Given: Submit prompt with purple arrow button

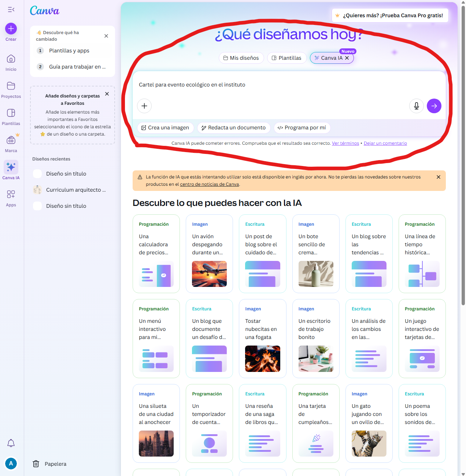Looking at the screenshot, I should click(434, 106).
